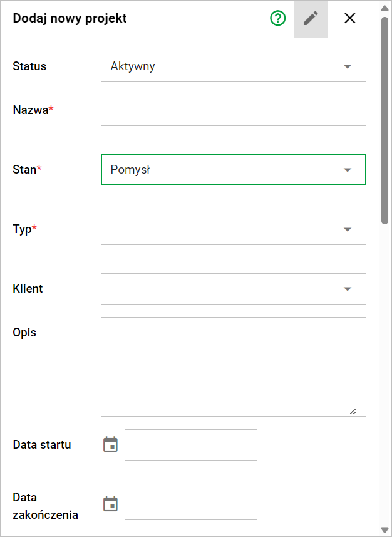Click inside the Opis text area
The height and width of the screenshot is (537, 392).
[x=233, y=367]
